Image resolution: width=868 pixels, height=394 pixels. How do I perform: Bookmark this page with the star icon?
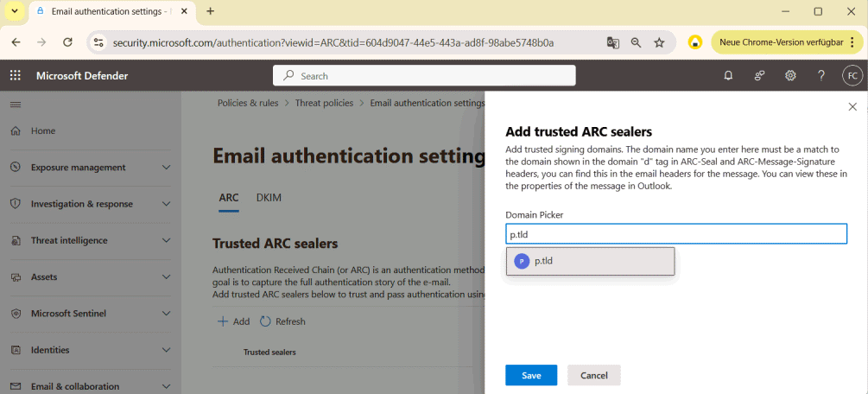(x=659, y=42)
